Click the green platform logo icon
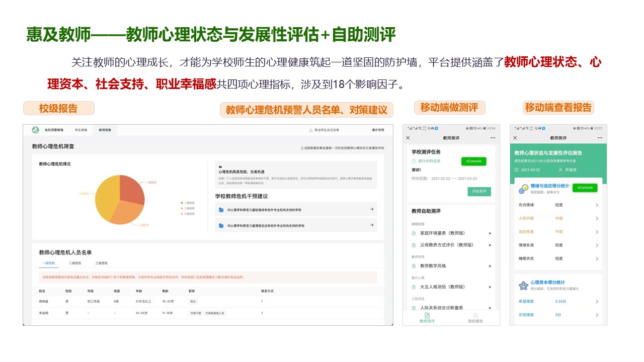644x362 pixels. click(x=35, y=130)
